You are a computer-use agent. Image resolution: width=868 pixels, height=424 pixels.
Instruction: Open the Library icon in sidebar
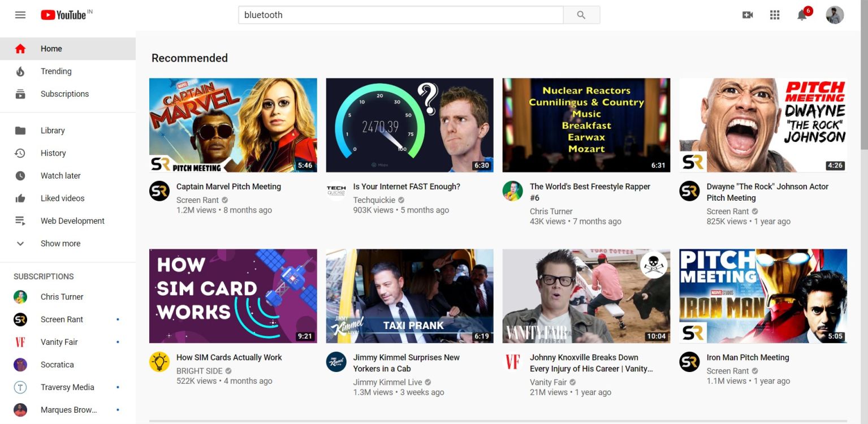coord(20,130)
